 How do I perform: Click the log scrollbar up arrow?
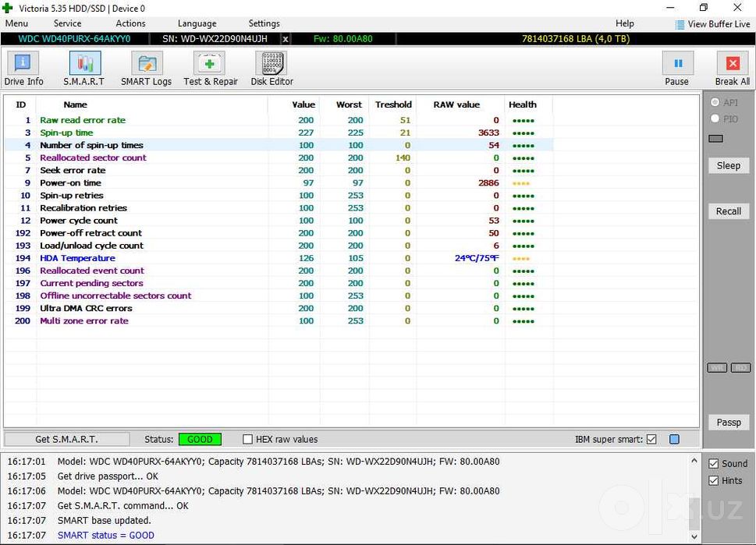coord(694,461)
